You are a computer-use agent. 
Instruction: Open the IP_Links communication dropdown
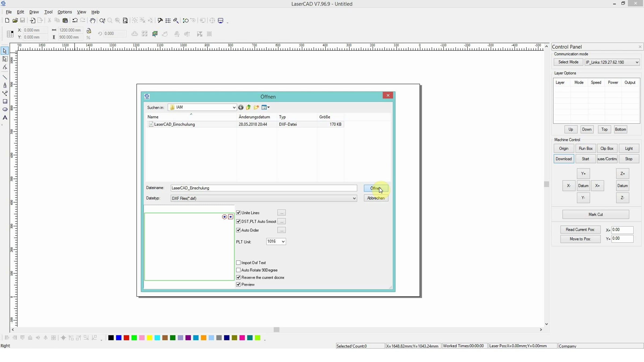[637, 62]
